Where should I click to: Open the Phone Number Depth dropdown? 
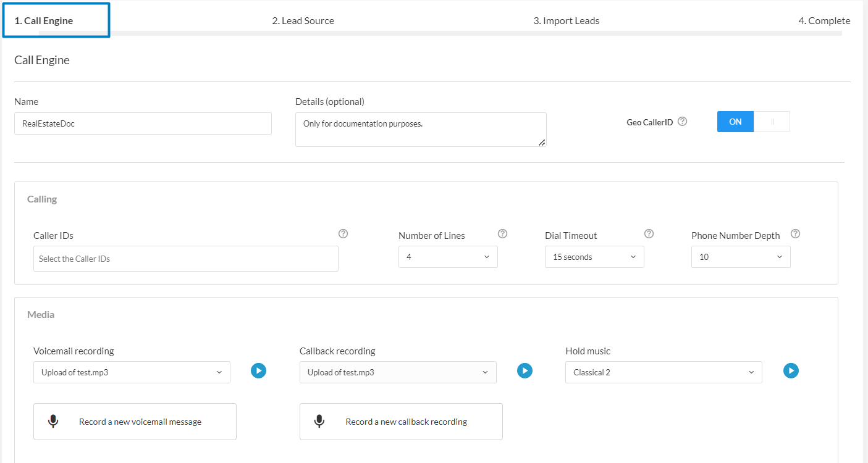(741, 257)
